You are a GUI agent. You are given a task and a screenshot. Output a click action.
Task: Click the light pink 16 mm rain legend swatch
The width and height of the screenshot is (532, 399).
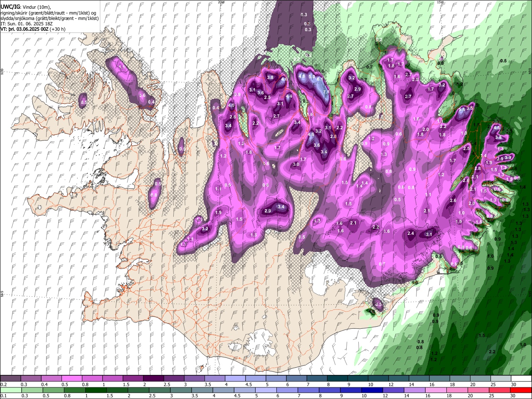[436, 390]
